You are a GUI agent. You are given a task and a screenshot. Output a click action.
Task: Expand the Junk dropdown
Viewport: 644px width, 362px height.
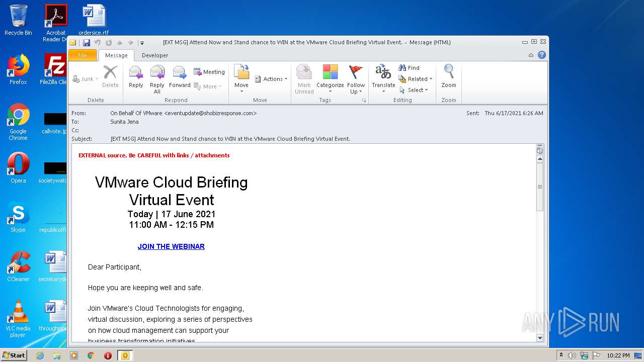[97, 79]
